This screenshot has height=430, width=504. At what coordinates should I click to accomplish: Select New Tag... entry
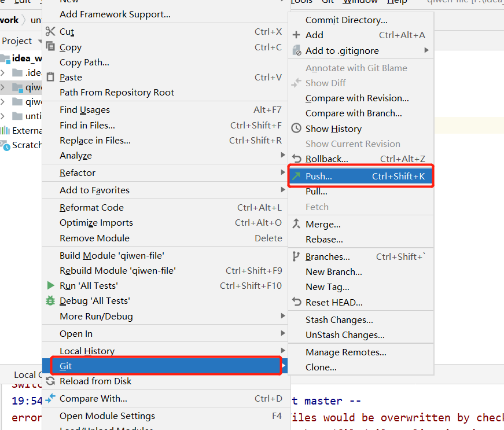point(361,287)
